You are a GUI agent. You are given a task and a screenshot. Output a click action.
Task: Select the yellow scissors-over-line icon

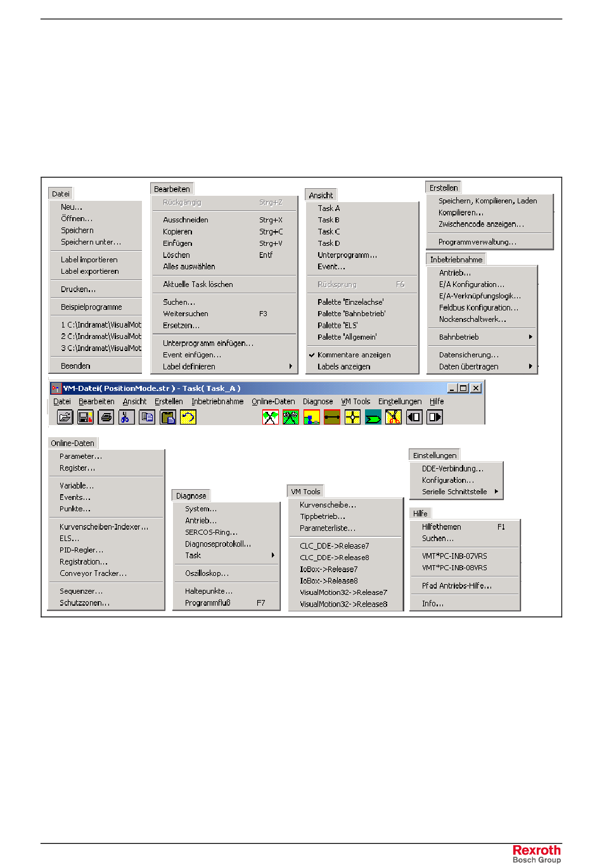tap(394, 417)
